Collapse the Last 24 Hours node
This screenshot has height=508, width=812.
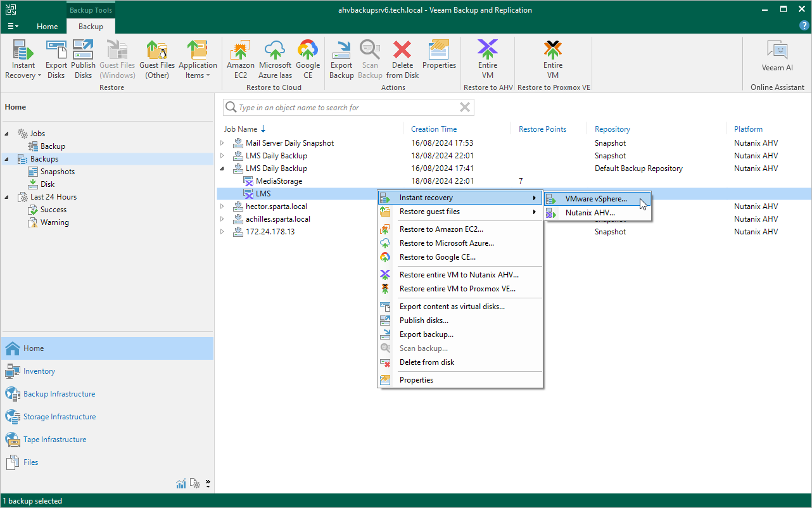coord(7,197)
